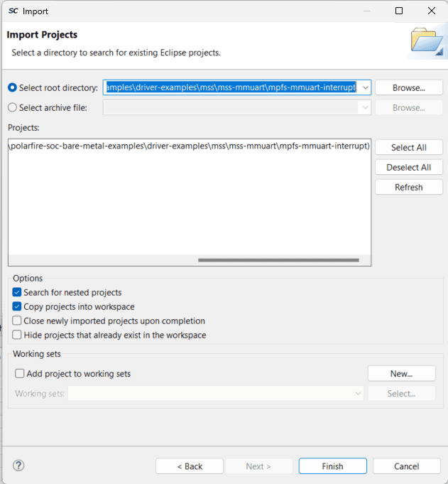Choose the Select archive file option
The width and height of the screenshot is (448, 484).
click(x=13, y=107)
